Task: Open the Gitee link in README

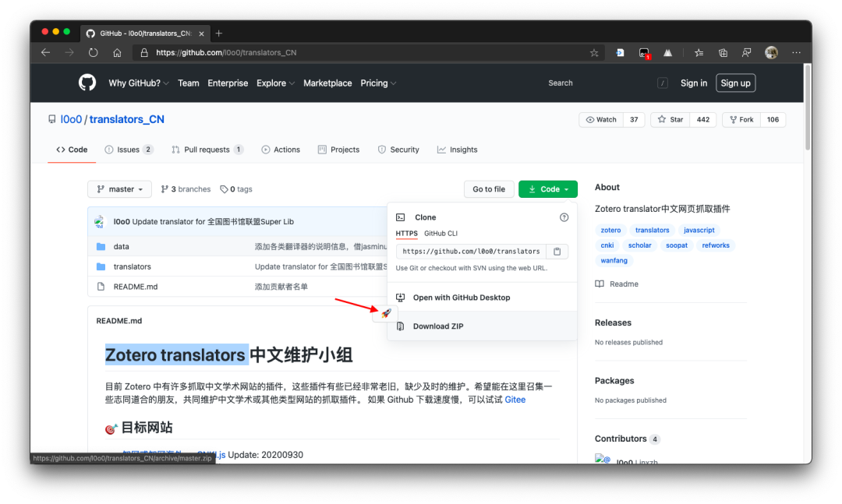Action: [515, 400]
